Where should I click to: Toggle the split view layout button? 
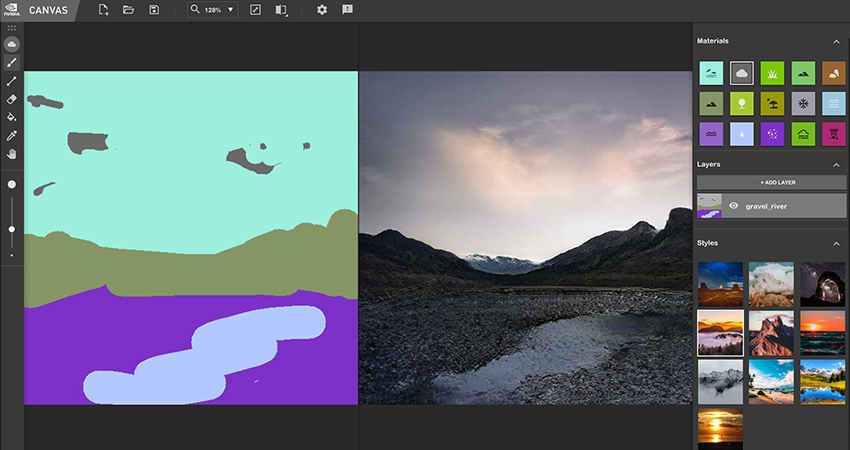click(x=281, y=10)
